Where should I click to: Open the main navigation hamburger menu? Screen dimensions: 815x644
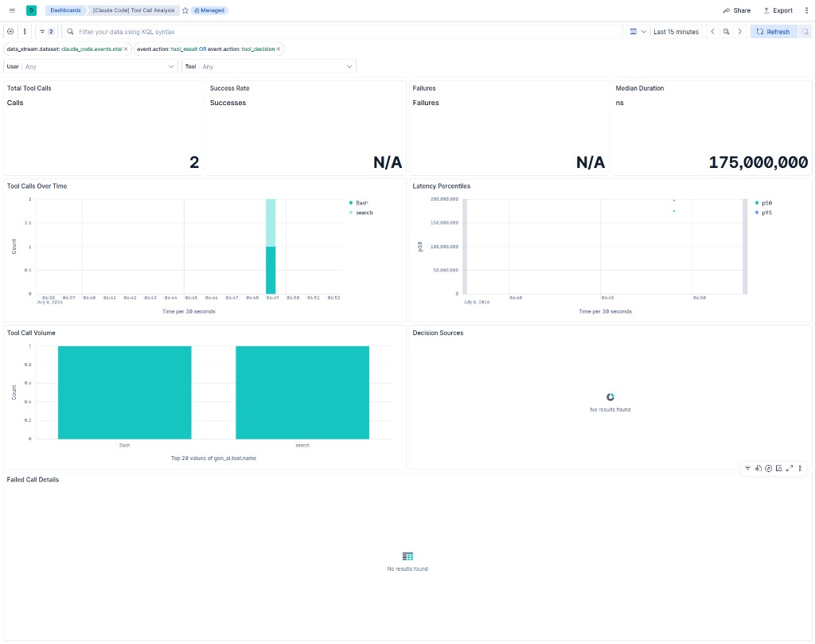click(x=12, y=10)
